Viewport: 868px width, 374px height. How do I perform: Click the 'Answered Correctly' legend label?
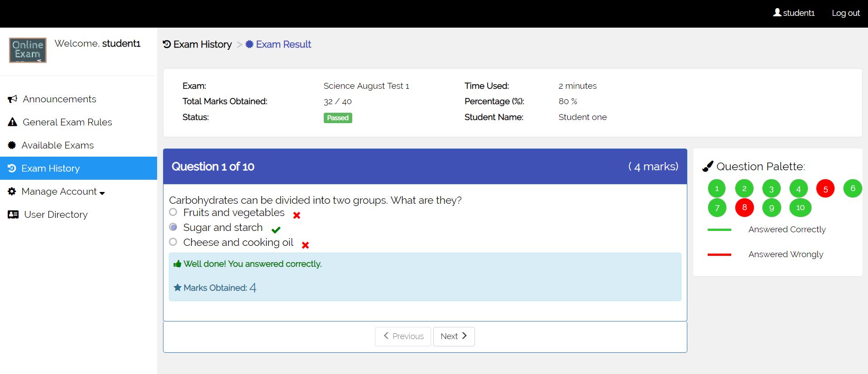pos(787,230)
